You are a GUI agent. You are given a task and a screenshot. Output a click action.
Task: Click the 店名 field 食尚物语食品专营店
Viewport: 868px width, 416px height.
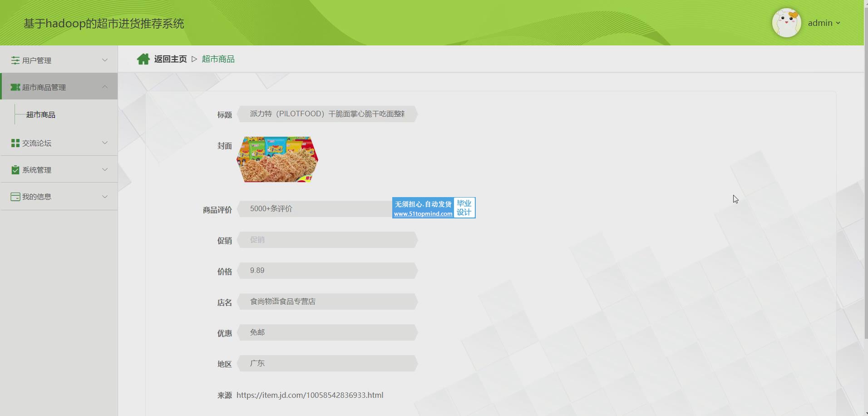point(327,302)
